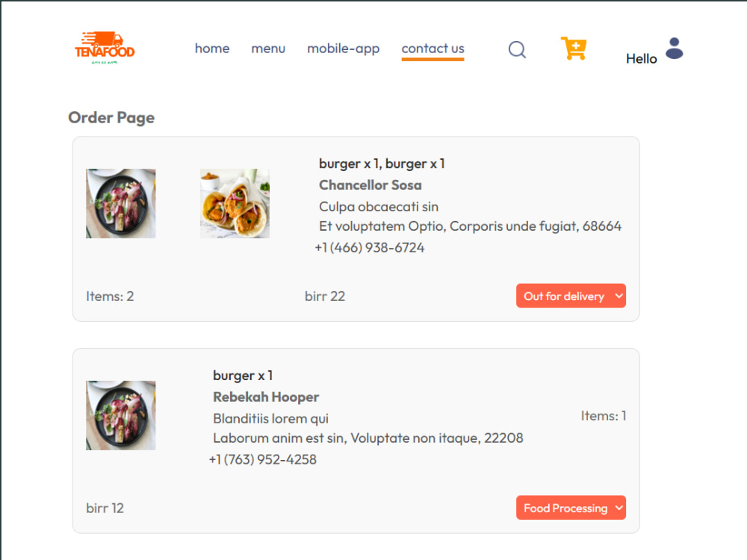Click the wrap food thumbnail in Chancellor Sosa order

[235, 203]
